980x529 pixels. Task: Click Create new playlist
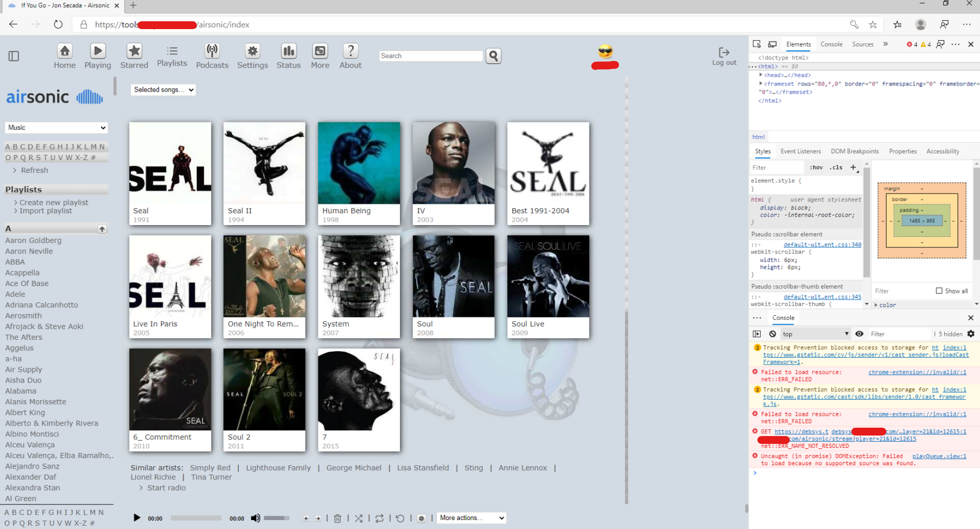[54, 203]
